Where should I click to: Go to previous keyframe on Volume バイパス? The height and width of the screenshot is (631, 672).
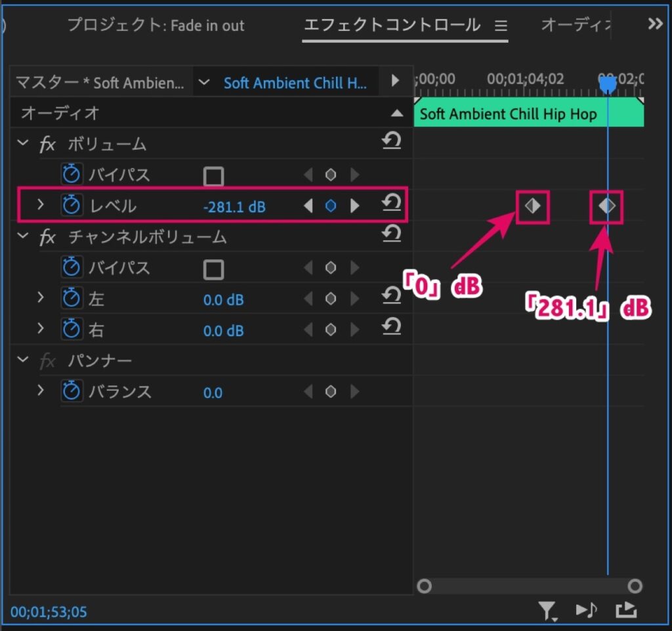click(x=308, y=175)
